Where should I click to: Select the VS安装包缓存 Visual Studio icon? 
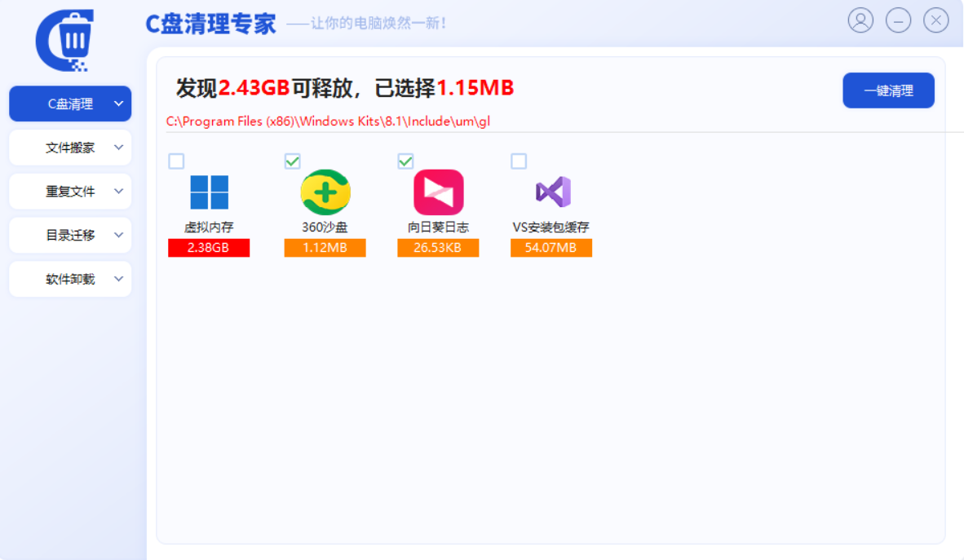coord(553,192)
